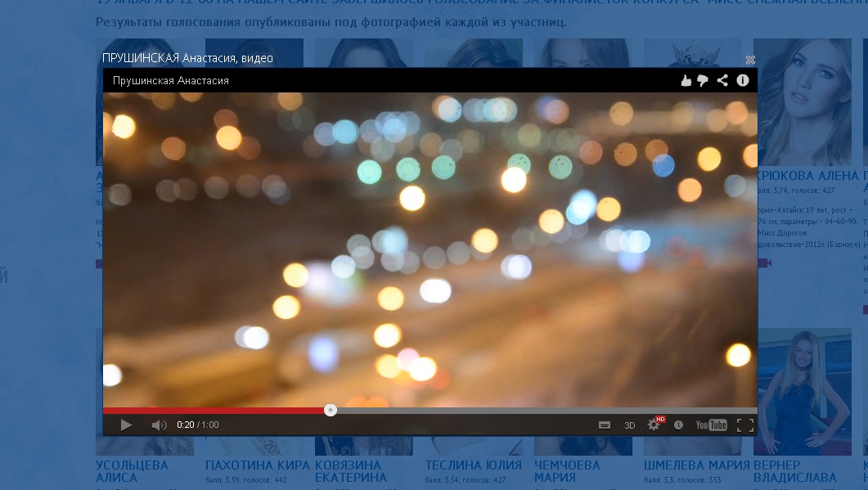Toggle subtitles with the captions icon

click(605, 425)
